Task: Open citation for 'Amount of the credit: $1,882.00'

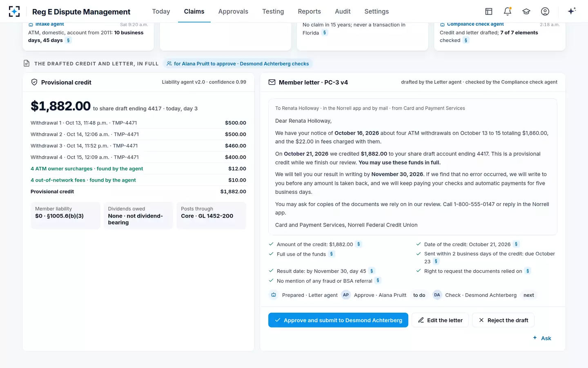Action: click(x=359, y=244)
